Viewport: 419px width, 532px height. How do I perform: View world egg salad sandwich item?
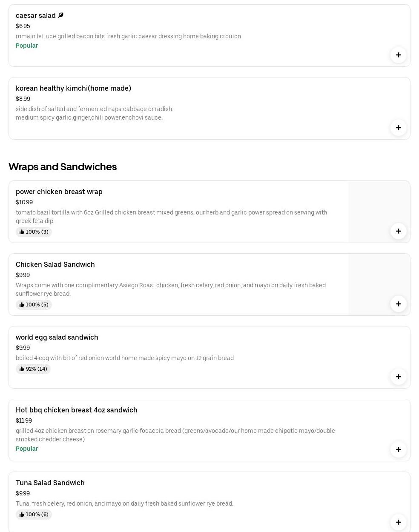(57, 337)
